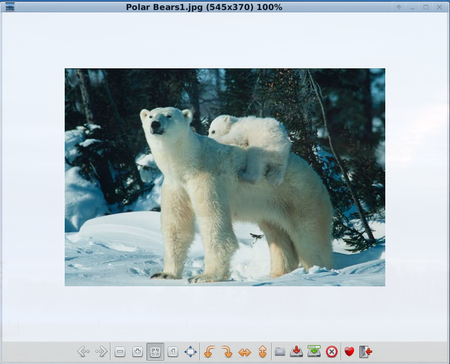
Task: Open preferences with red heart icon
Action: (349, 351)
